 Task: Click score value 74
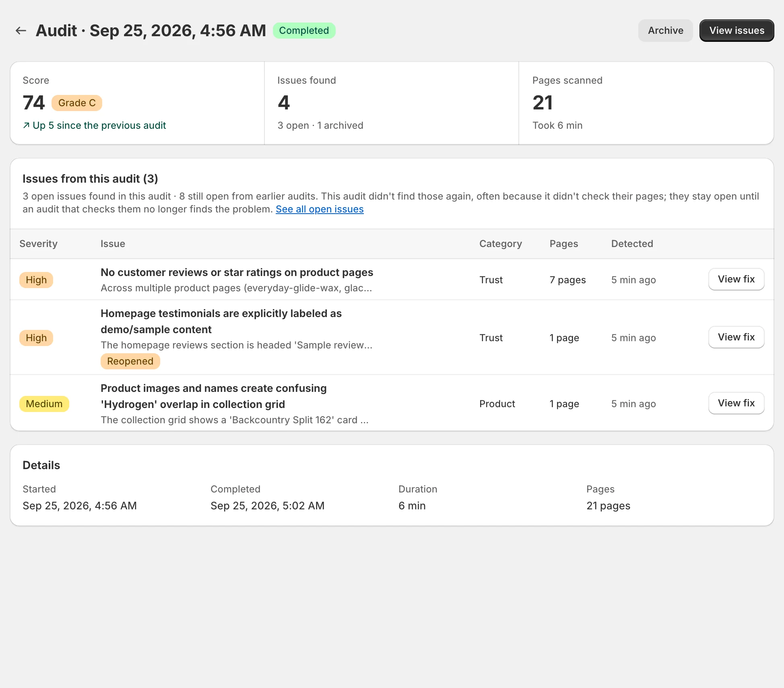click(x=34, y=103)
